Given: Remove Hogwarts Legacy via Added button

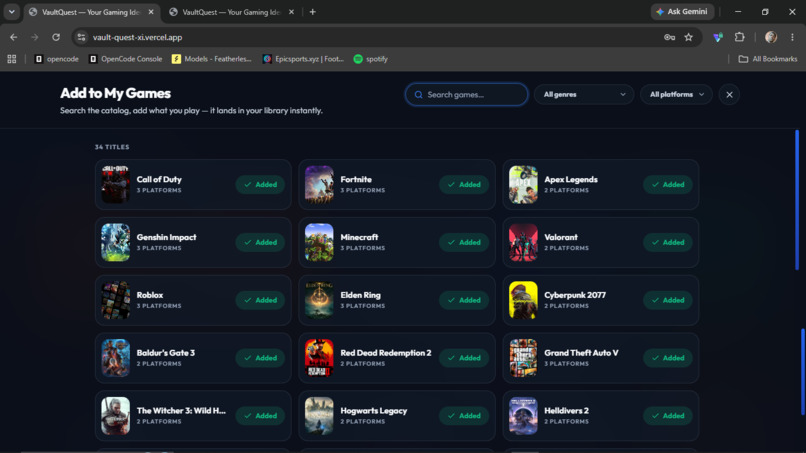Looking at the screenshot, I should (x=464, y=415).
